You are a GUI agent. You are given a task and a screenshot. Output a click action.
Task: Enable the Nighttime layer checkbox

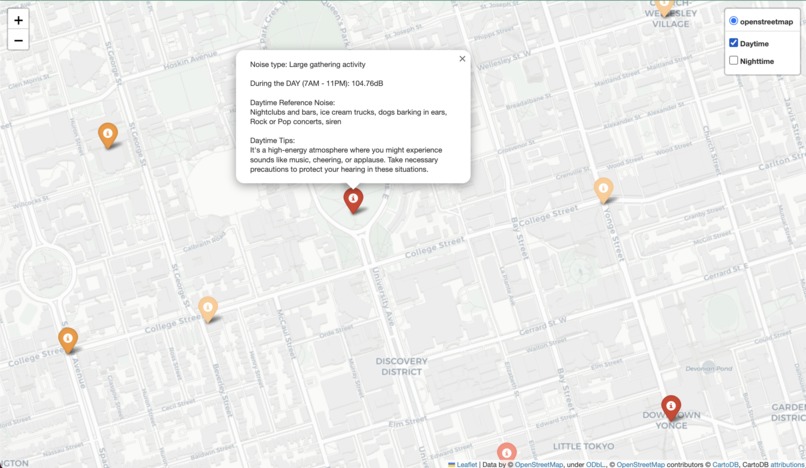734,60
